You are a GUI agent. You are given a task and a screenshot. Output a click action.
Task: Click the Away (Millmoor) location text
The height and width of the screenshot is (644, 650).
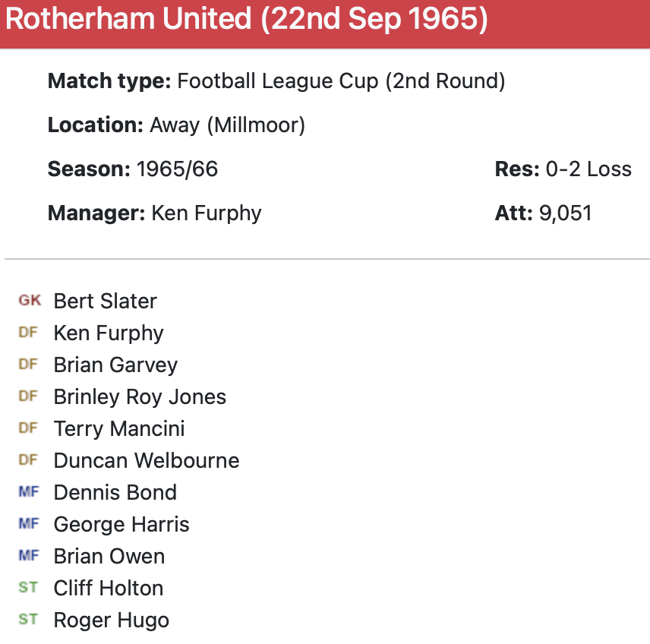tap(227, 125)
